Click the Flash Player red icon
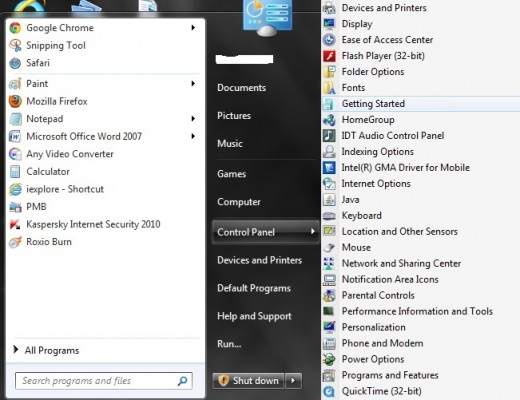The image size is (520, 400). [x=329, y=56]
